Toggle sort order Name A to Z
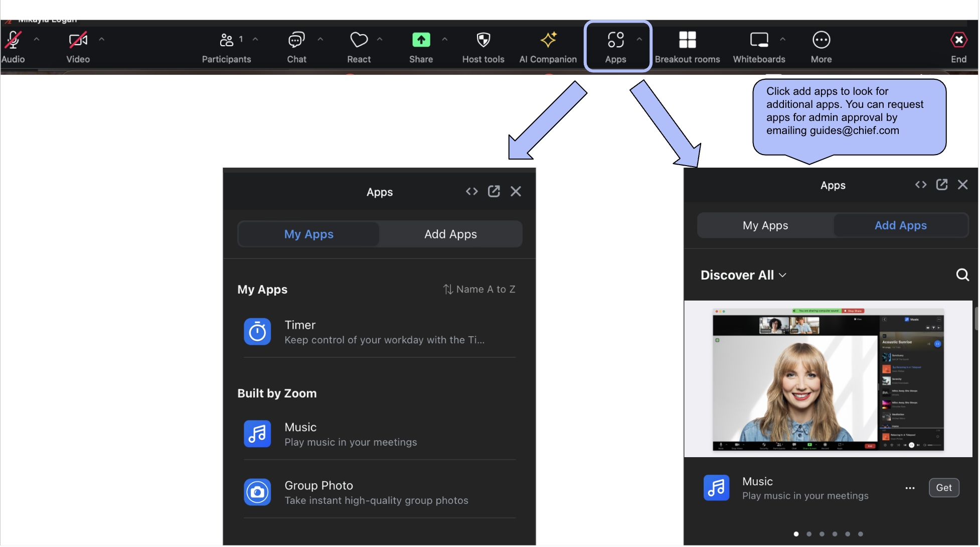This screenshot has height=547, width=980. click(x=479, y=290)
